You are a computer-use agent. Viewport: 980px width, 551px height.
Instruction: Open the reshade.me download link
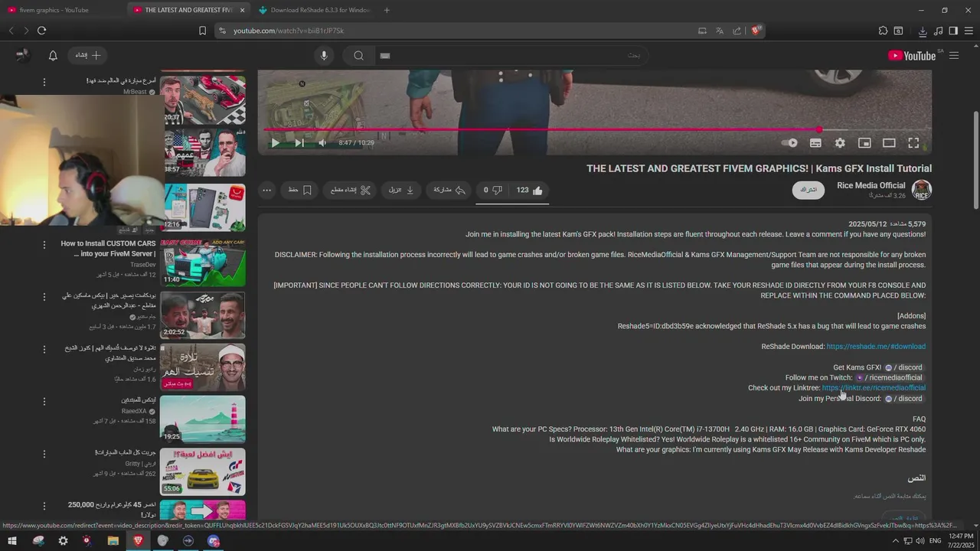point(876,347)
